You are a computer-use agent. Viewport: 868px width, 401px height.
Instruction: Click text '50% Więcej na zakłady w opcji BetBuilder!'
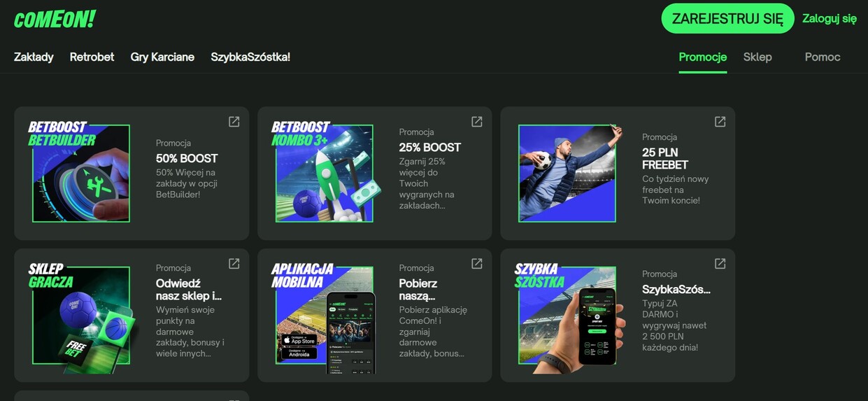187,183
